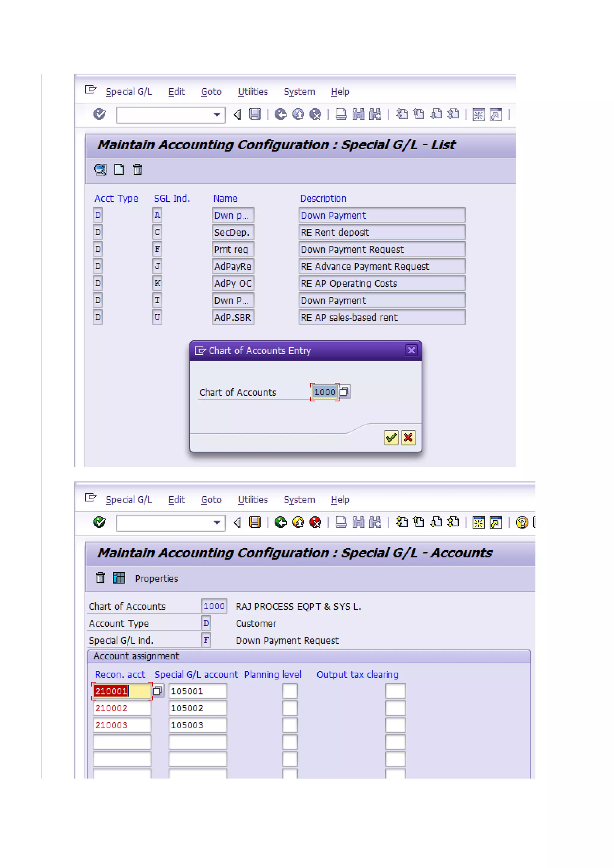Screen dimensions: 614x868
Task: Open the Utilities menu in the List window
Action: pos(252,92)
